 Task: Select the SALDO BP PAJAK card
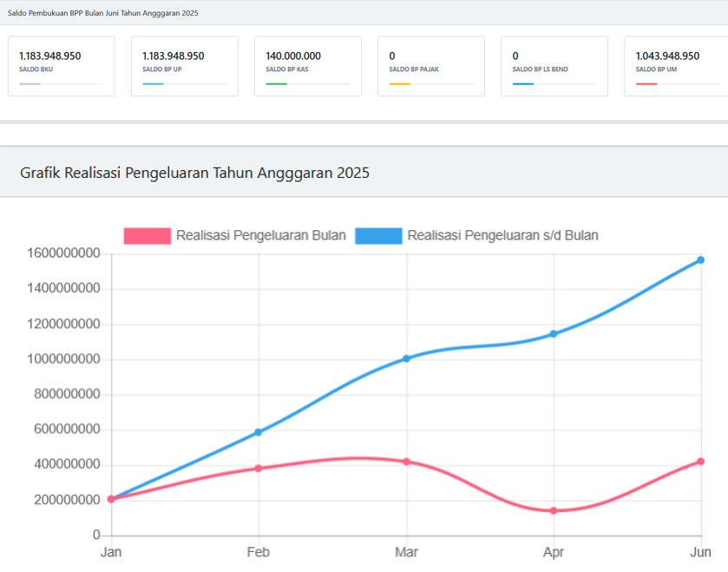pos(430,65)
